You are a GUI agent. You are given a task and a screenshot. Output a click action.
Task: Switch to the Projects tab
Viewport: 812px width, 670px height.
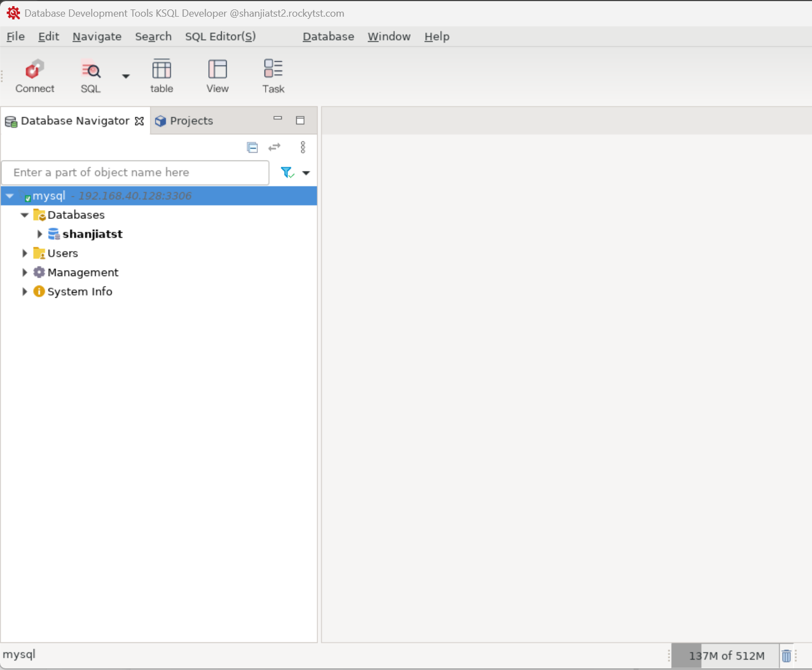tap(191, 121)
